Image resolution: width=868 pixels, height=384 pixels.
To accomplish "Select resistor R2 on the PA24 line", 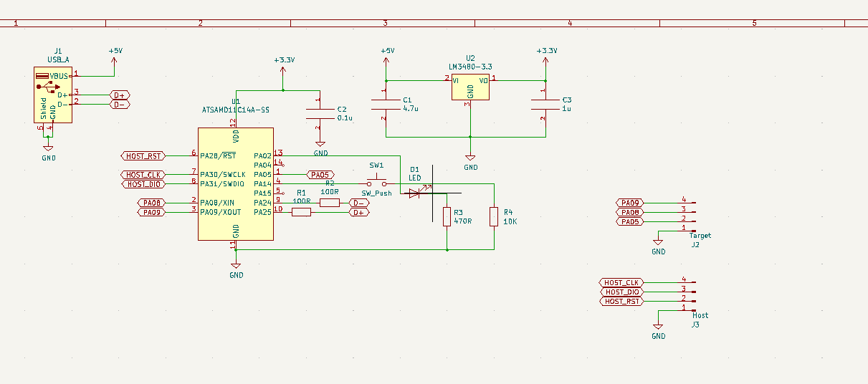I will 329,203.
